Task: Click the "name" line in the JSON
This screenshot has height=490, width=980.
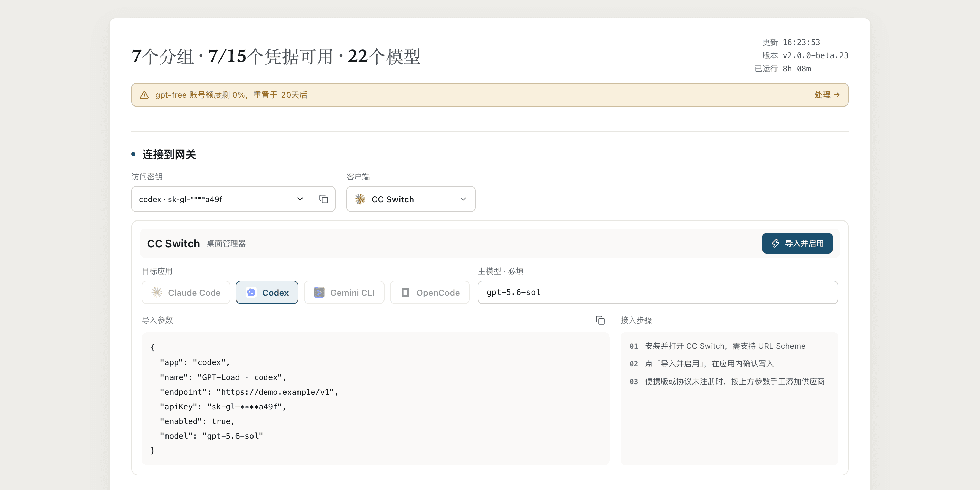Action: (x=223, y=377)
